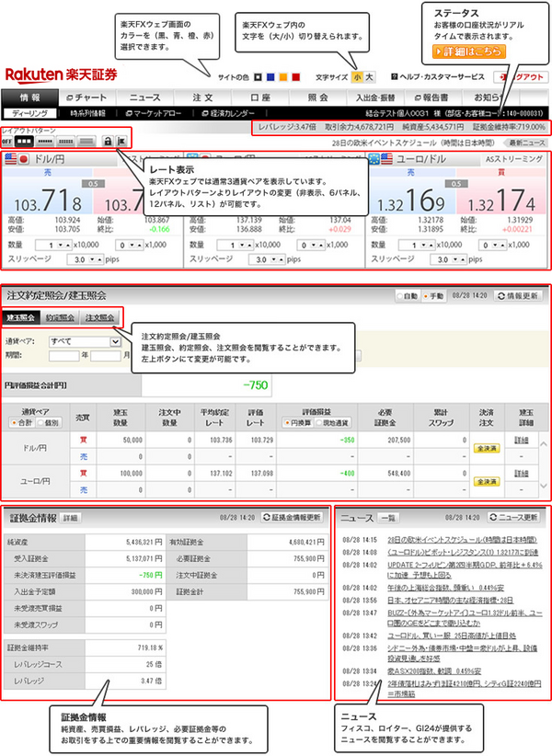
Task: Select the black site color
Action: 258,77
